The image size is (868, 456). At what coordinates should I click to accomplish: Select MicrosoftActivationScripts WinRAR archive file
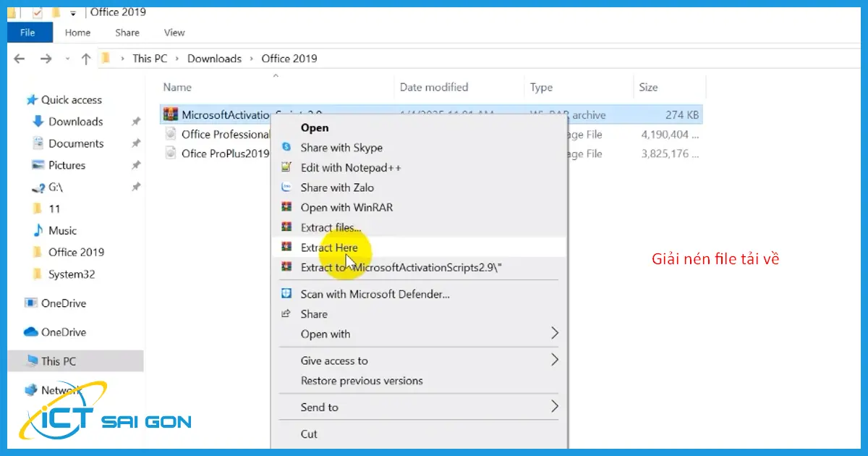[x=430, y=114]
